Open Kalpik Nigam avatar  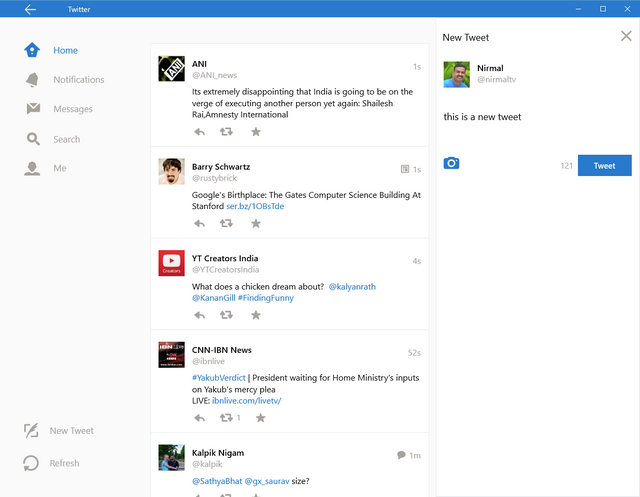tap(171, 457)
